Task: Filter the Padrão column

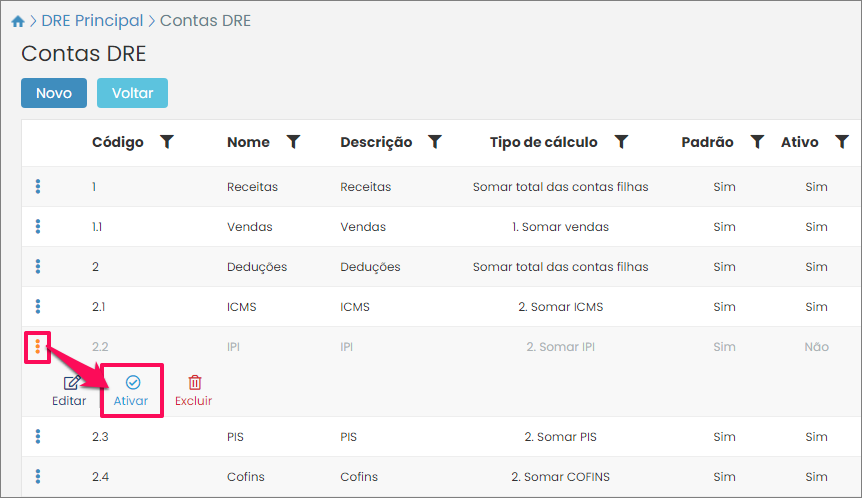Action: [757, 142]
